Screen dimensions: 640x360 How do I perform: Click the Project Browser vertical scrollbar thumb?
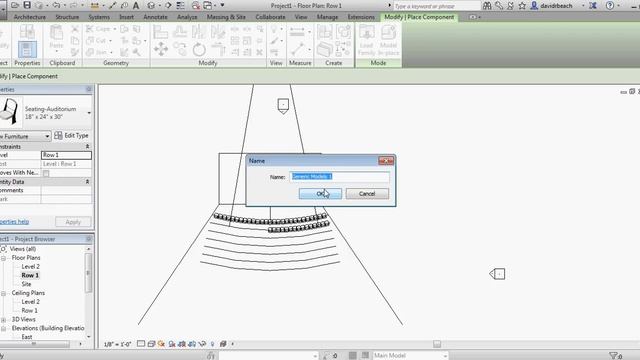pos(88,273)
